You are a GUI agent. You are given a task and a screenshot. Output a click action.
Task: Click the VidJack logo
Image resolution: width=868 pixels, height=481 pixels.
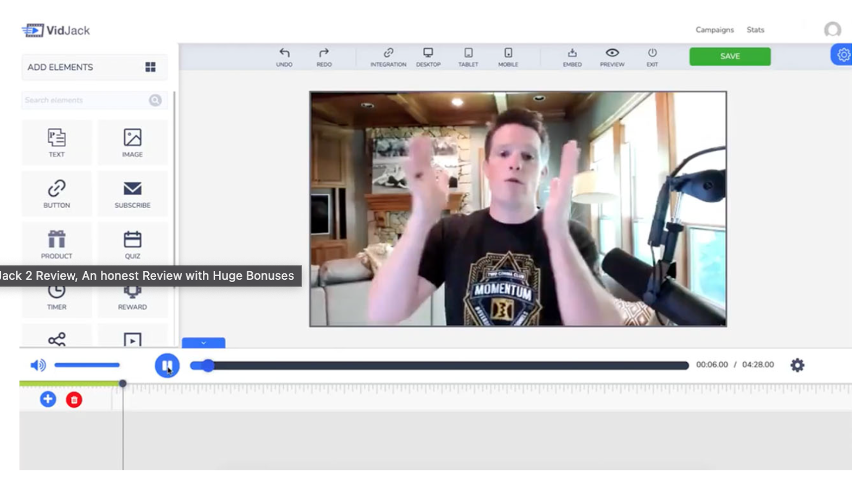[56, 30]
